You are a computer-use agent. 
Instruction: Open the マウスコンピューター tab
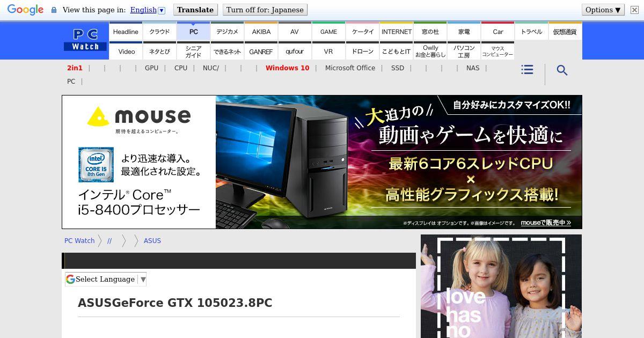(497, 51)
